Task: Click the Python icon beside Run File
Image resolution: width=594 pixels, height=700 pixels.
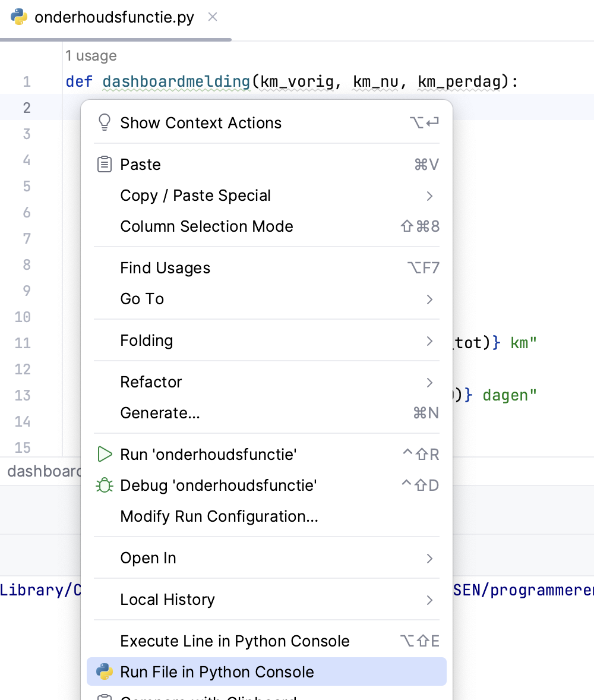Action: point(105,672)
